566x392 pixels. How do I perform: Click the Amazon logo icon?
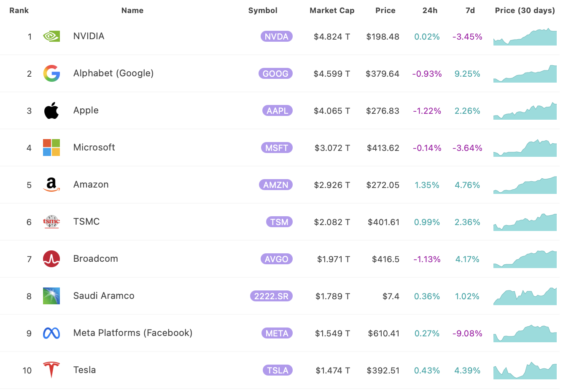(51, 185)
